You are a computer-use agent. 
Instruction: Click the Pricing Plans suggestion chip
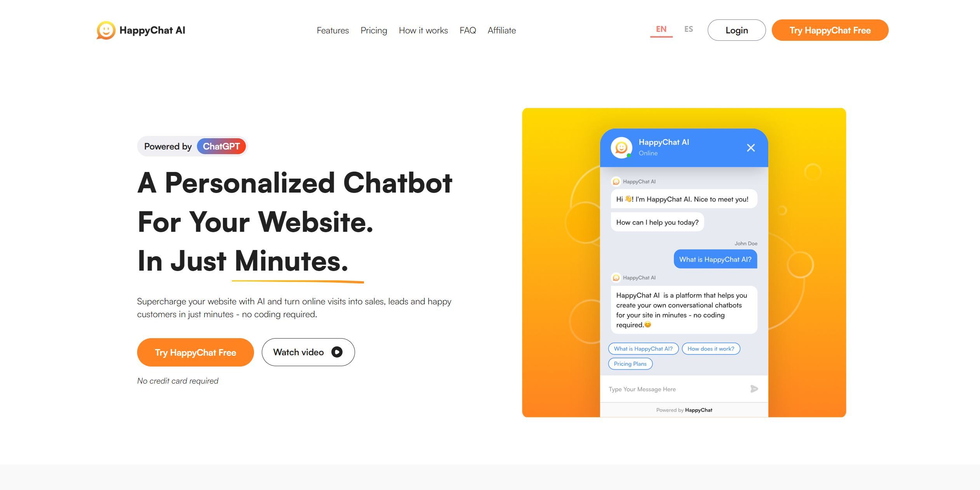(631, 363)
